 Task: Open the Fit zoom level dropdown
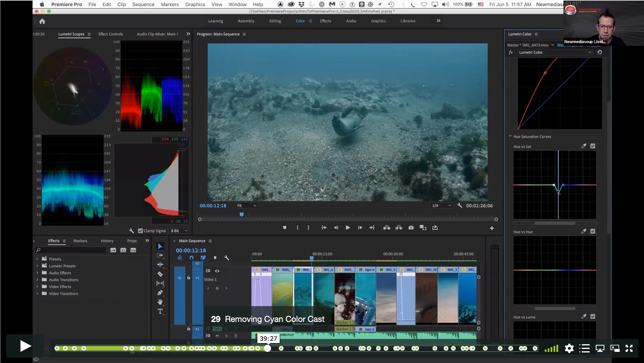pos(246,206)
